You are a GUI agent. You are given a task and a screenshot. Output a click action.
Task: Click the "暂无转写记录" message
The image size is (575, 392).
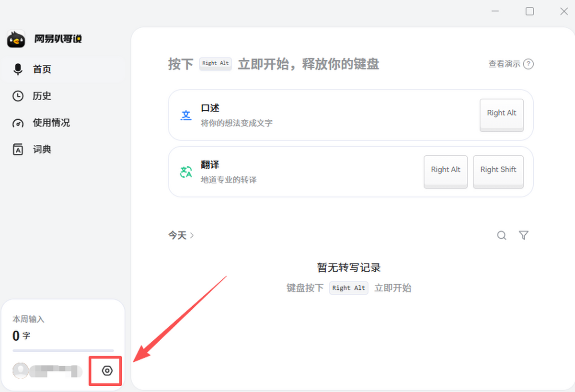(349, 267)
